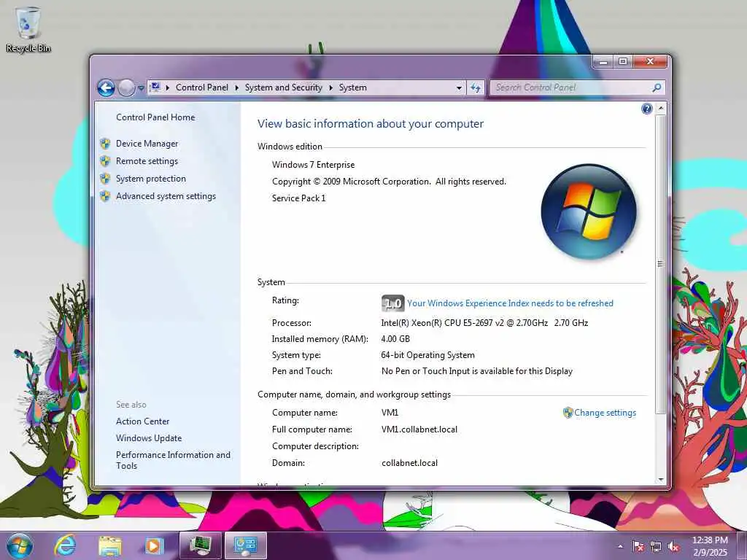747x560 pixels.
Task: Open the Help question mark icon
Action: [646, 109]
